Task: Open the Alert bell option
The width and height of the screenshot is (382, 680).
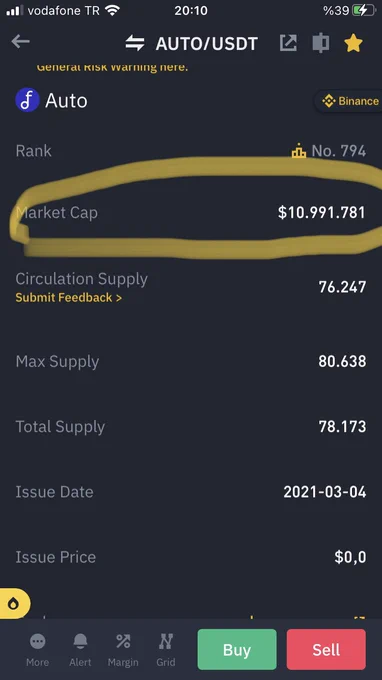Action: pyautogui.click(x=80, y=650)
